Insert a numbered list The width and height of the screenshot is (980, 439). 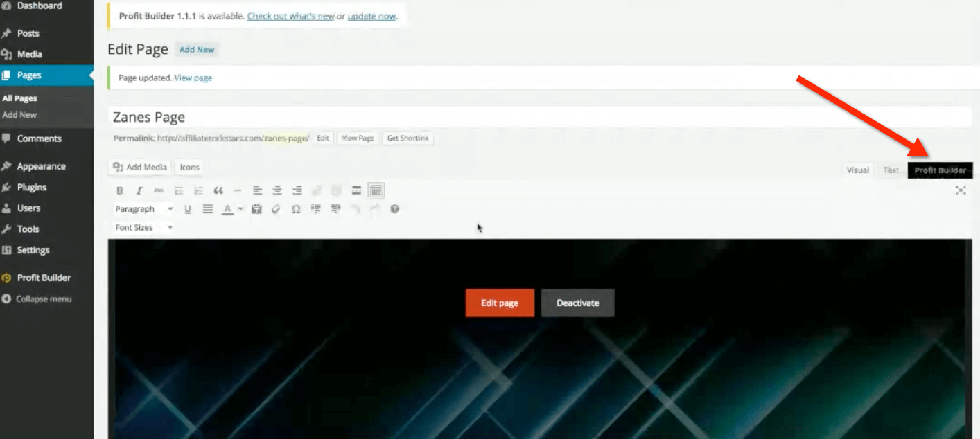click(198, 190)
